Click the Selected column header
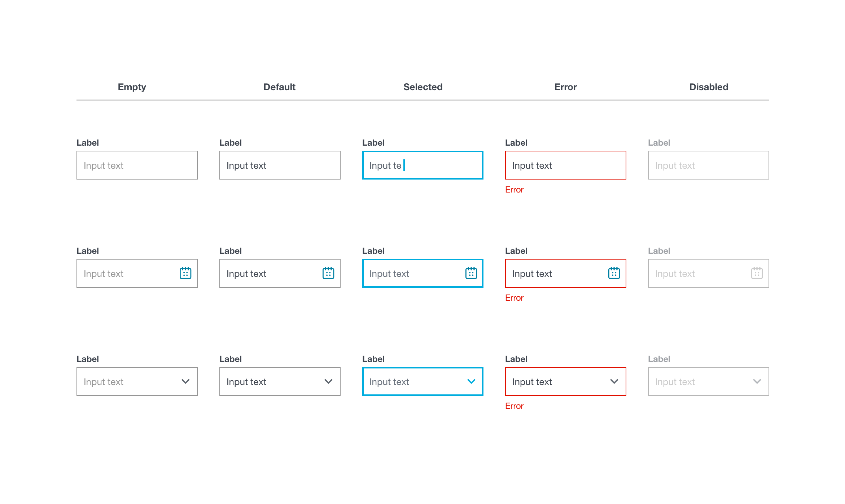The height and width of the screenshot is (504, 845). [423, 87]
